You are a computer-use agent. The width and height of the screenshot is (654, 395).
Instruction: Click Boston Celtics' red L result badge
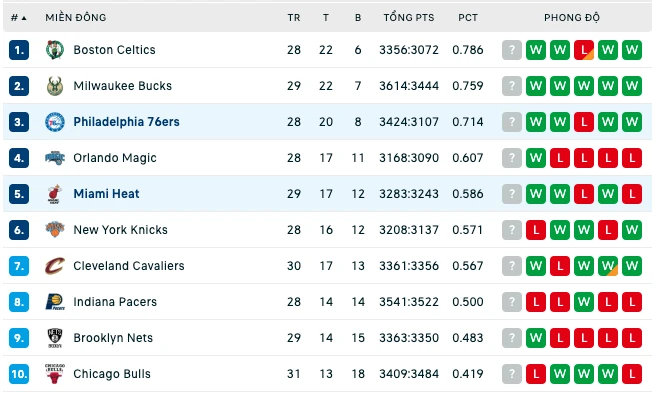point(584,50)
